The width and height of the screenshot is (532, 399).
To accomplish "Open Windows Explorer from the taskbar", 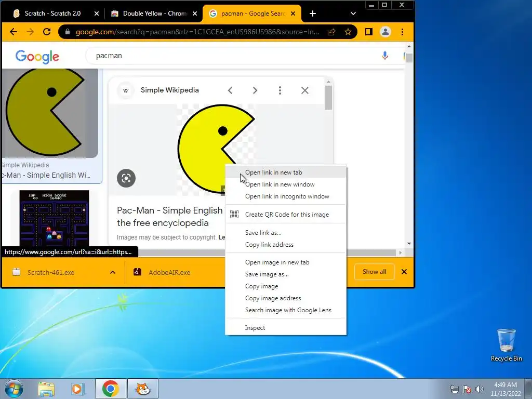I will (46, 389).
